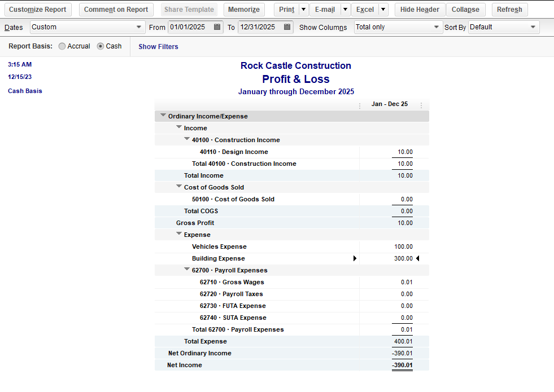Select Total 62700 Payroll Expenses row
The height and width of the screenshot is (392, 554).
[x=292, y=329]
